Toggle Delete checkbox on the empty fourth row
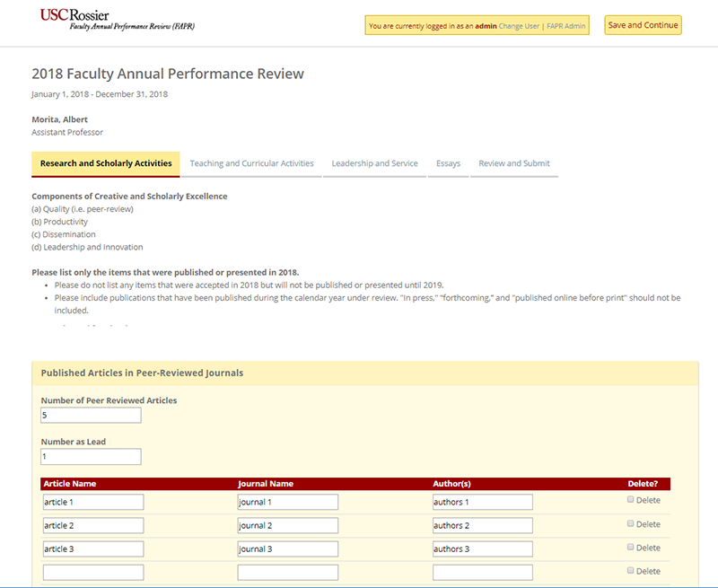 (631, 570)
